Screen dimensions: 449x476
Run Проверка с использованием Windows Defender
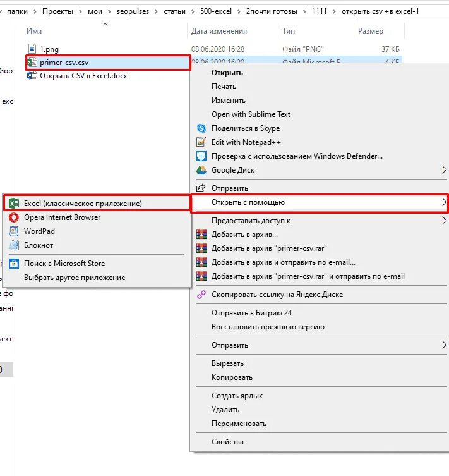click(297, 156)
